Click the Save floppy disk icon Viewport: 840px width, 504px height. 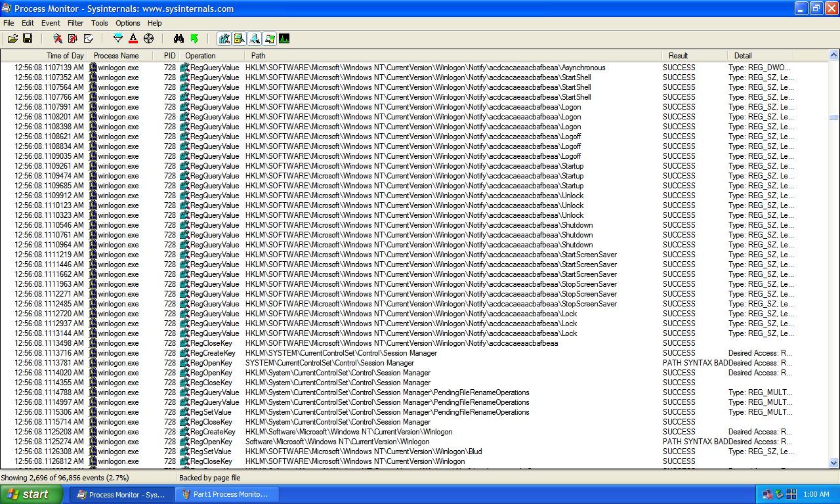(28, 39)
